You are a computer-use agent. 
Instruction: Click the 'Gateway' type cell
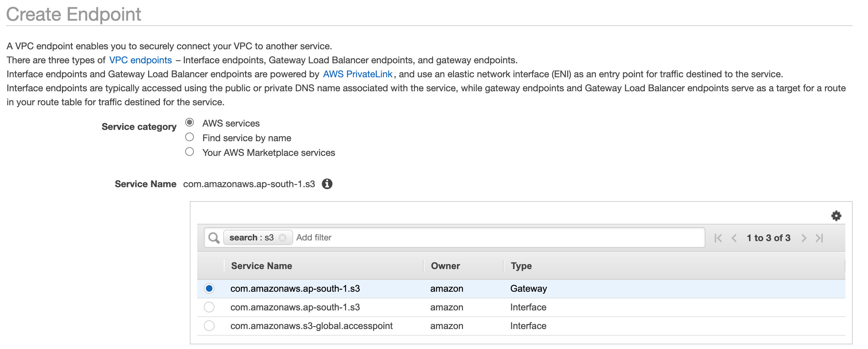528,289
